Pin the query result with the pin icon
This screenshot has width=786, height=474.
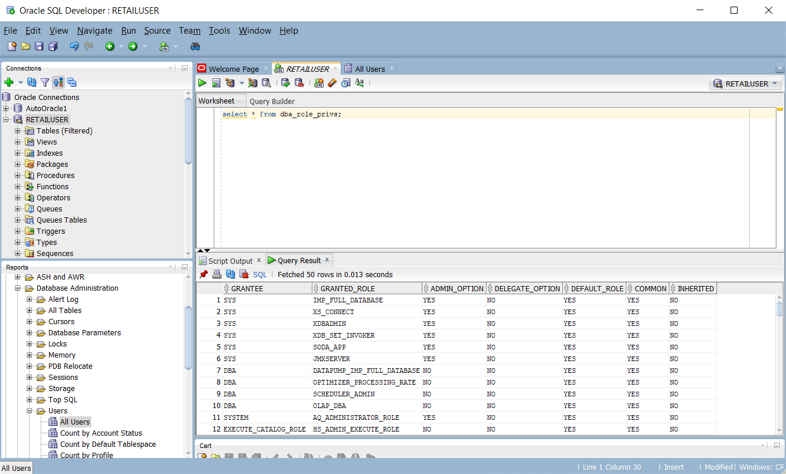point(204,275)
